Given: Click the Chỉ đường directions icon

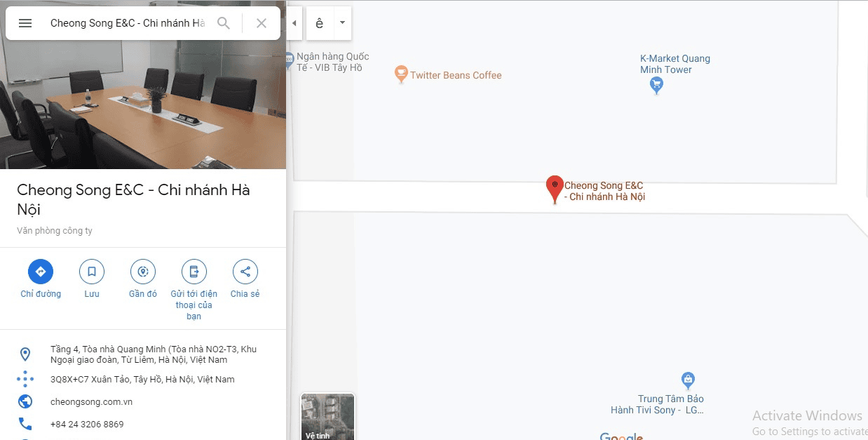Looking at the screenshot, I should coord(41,272).
